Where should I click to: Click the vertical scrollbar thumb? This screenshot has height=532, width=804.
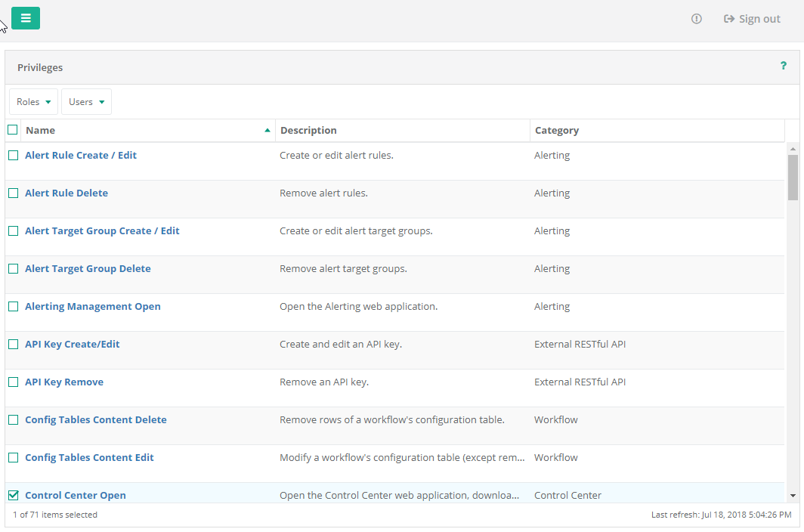coord(793,176)
